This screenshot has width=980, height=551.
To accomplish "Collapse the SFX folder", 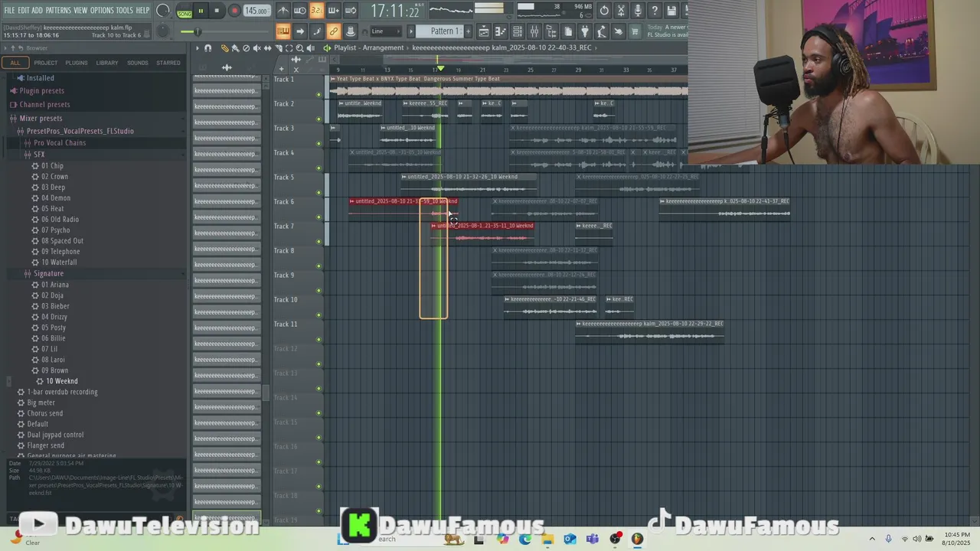I will [x=39, y=155].
